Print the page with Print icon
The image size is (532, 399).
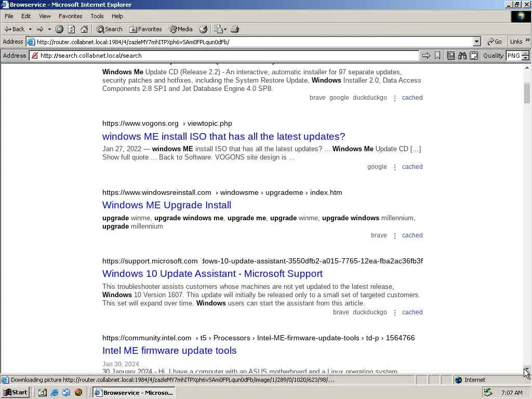pyautogui.click(x=235, y=29)
